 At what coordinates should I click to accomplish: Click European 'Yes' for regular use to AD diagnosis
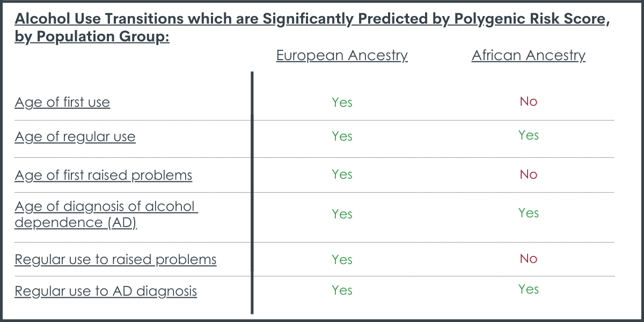pos(342,290)
